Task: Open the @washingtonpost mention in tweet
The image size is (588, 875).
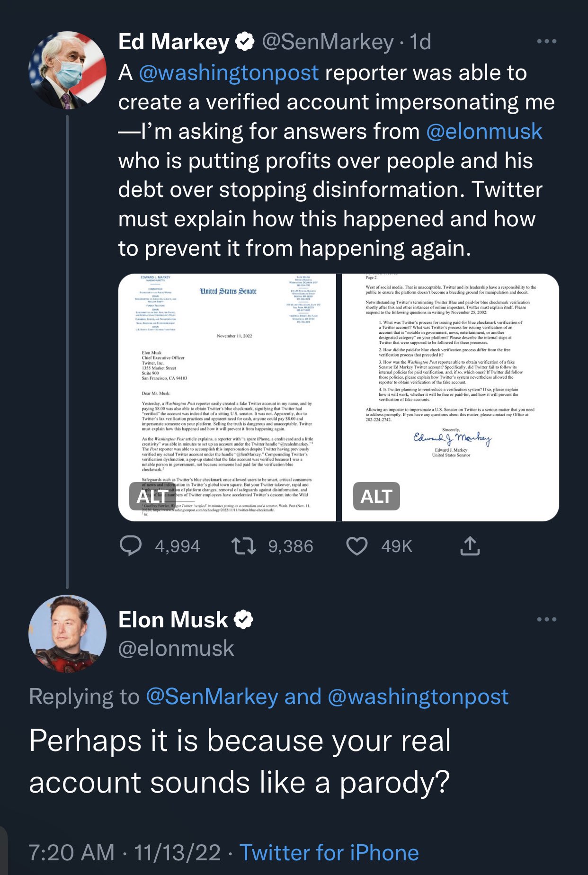Action: (229, 73)
